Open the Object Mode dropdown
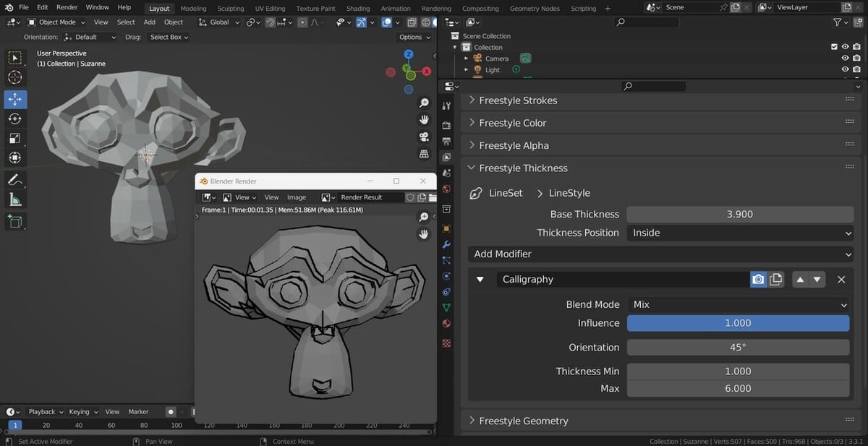This screenshot has height=446, width=868. coord(56,22)
